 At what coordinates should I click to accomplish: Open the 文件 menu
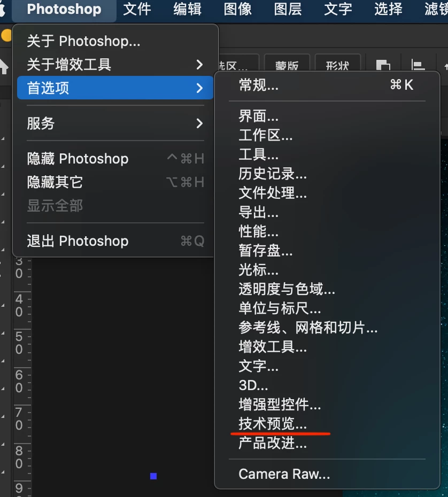coord(137,9)
